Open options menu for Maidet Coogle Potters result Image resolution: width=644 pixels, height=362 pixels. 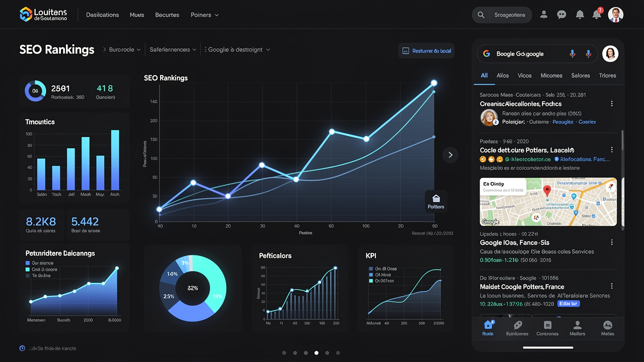click(x=612, y=287)
